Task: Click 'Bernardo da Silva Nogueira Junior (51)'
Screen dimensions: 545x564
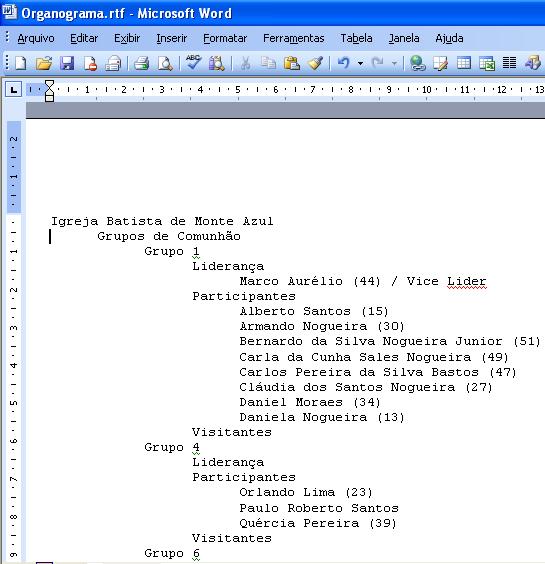Action: tap(390, 341)
